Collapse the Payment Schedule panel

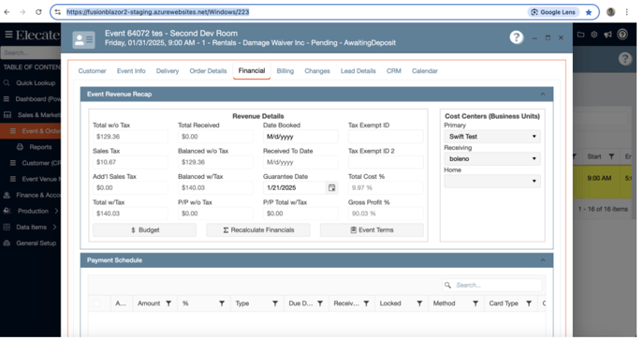(543, 260)
